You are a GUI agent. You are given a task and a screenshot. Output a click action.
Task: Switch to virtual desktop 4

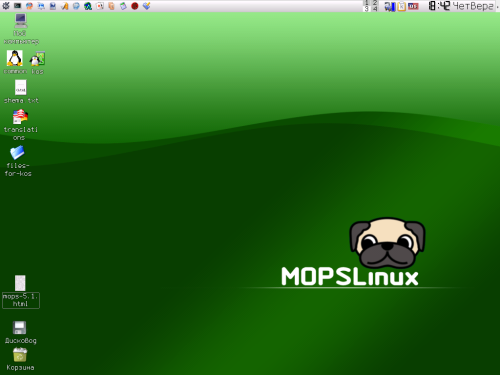[x=375, y=9]
